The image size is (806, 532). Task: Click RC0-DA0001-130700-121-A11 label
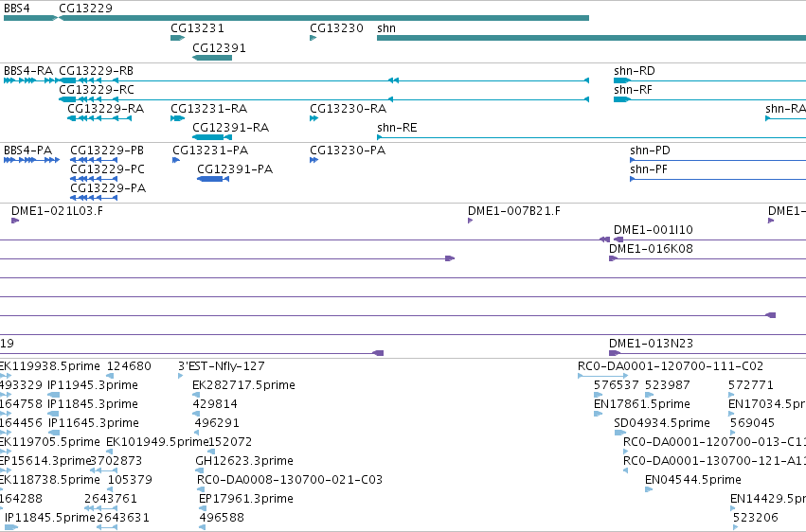tap(714, 461)
